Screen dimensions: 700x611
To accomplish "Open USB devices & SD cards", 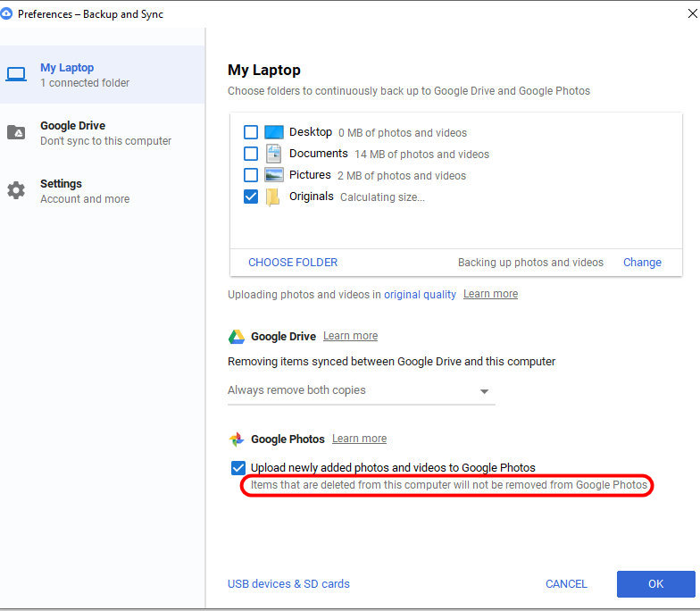I will coord(288,584).
